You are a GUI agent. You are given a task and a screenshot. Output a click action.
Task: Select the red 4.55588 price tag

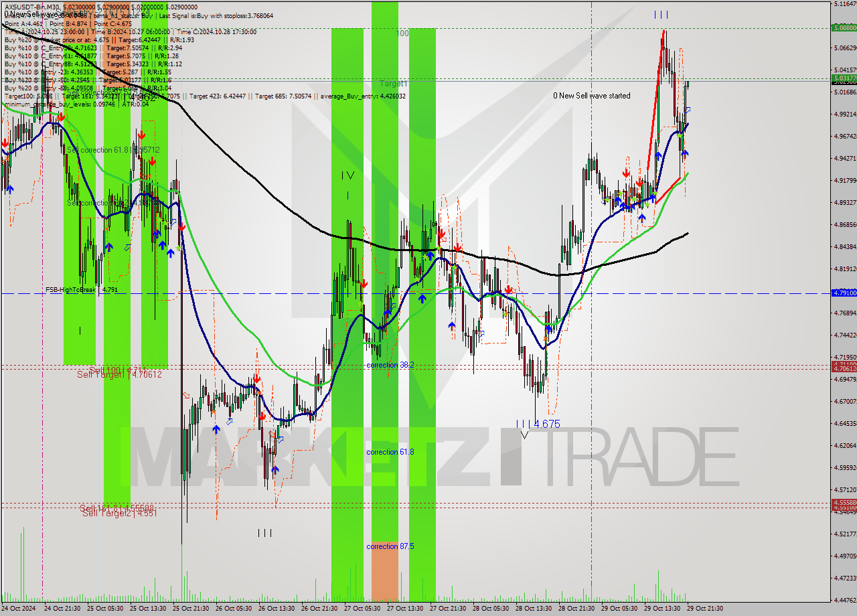point(844,502)
